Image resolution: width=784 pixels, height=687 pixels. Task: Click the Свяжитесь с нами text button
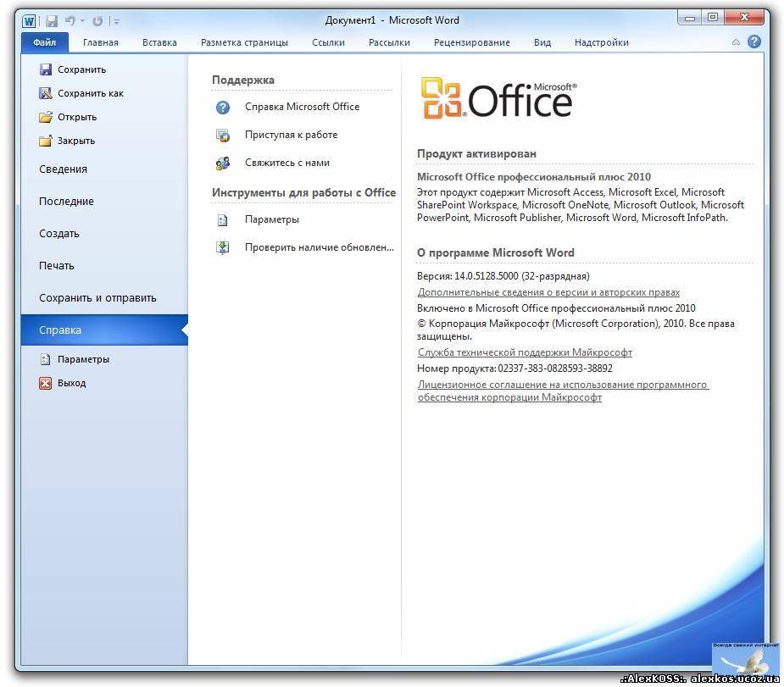[x=287, y=163]
